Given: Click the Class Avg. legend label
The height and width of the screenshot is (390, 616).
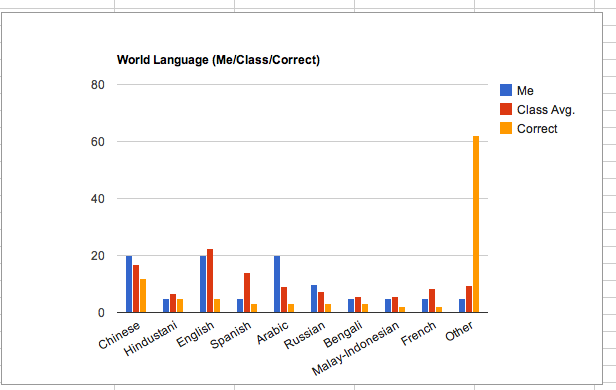Looking at the screenshot, I should (546, 110).
